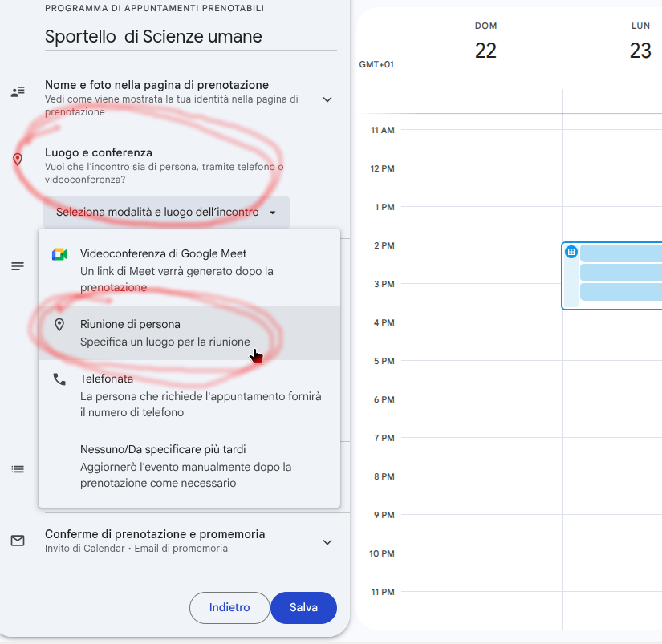Click the phone icon for Telefonata
Screen dimensions: 662x644
point(59,379)
